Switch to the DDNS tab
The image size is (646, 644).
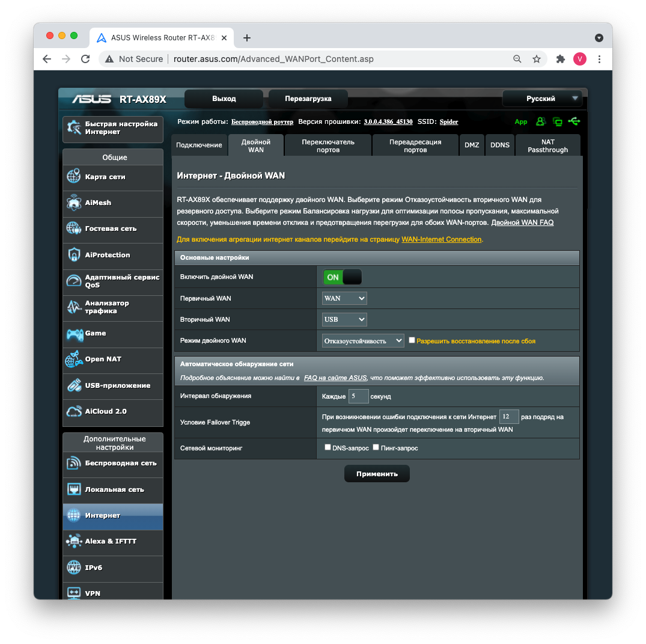pyautogui.click(x=500, y=145)
